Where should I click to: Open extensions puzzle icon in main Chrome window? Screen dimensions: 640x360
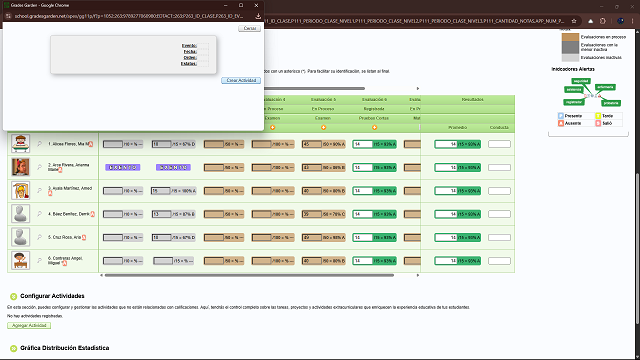click(x=603, y=21)
